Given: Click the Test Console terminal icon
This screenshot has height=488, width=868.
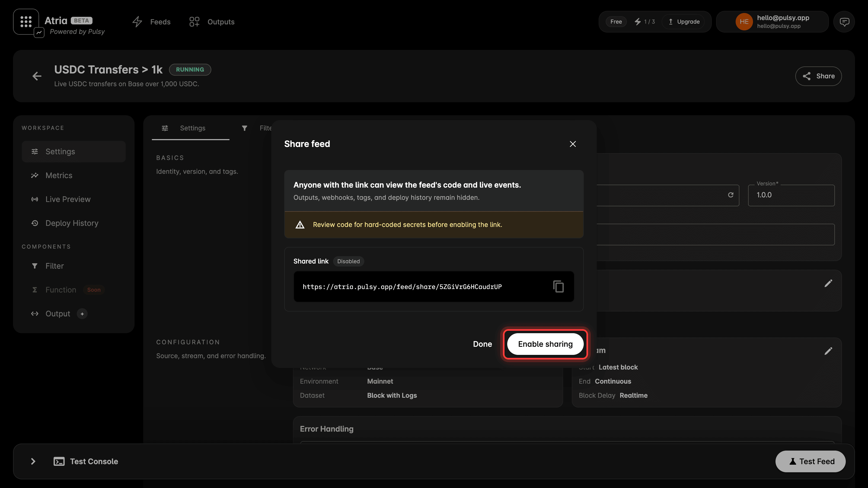Looking at the screenshot, I should point(59,461).
